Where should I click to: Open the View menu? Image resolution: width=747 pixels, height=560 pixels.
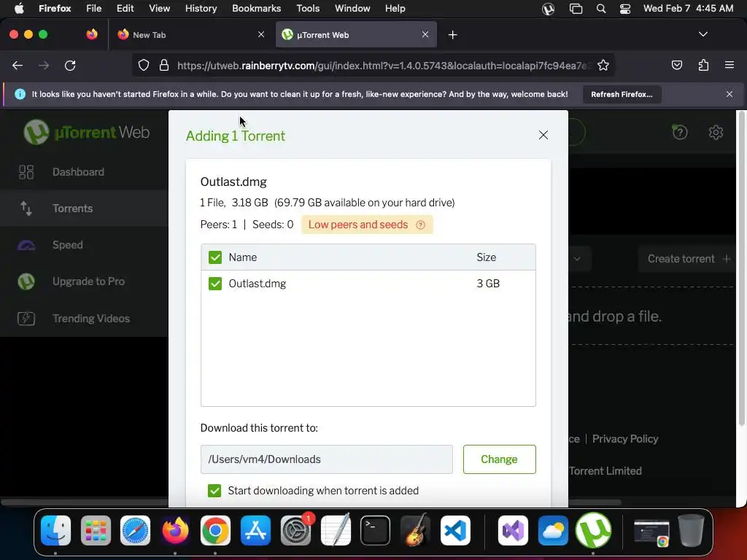[159, 9]
